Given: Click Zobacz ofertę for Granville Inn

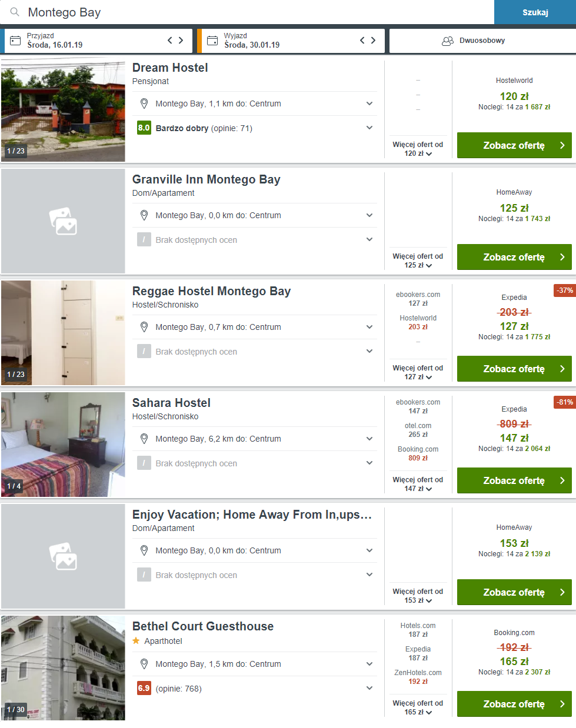Looking at the screenshot, I should pos(514,257).
